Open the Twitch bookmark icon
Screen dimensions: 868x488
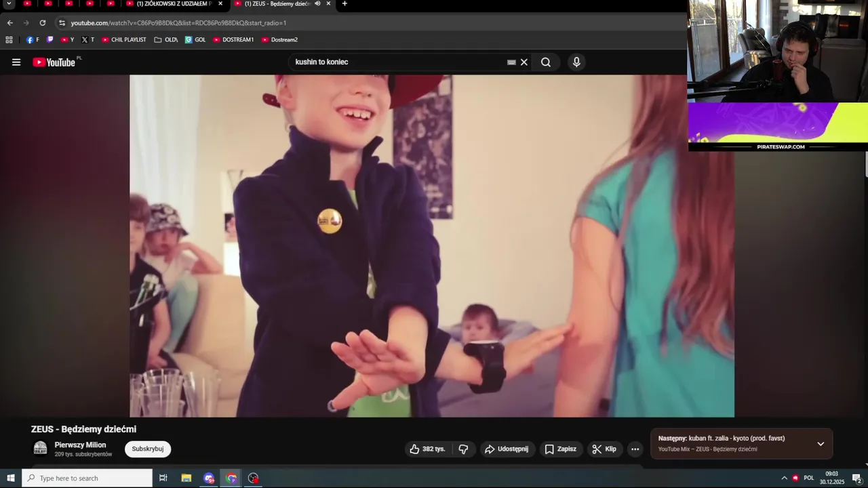click(50, 40)
